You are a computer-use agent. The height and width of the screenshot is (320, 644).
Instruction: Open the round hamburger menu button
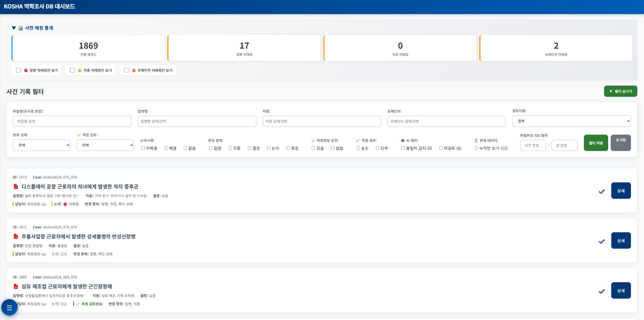[x=9, y=307]
